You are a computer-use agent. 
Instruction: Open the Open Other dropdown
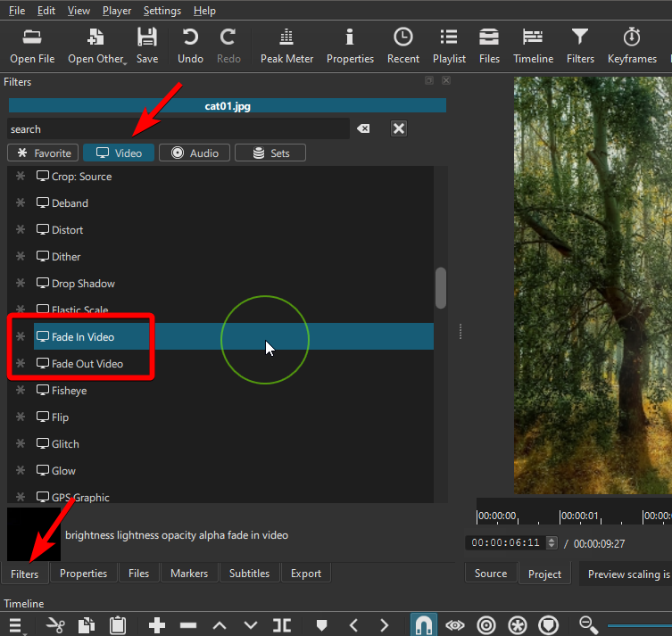pyautogui.click(x=96, y=45)
